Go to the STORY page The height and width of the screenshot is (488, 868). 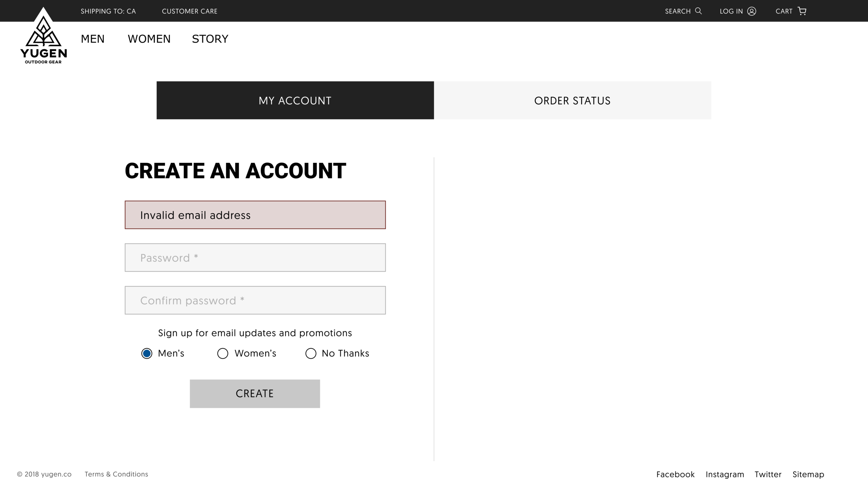(210, 39)
